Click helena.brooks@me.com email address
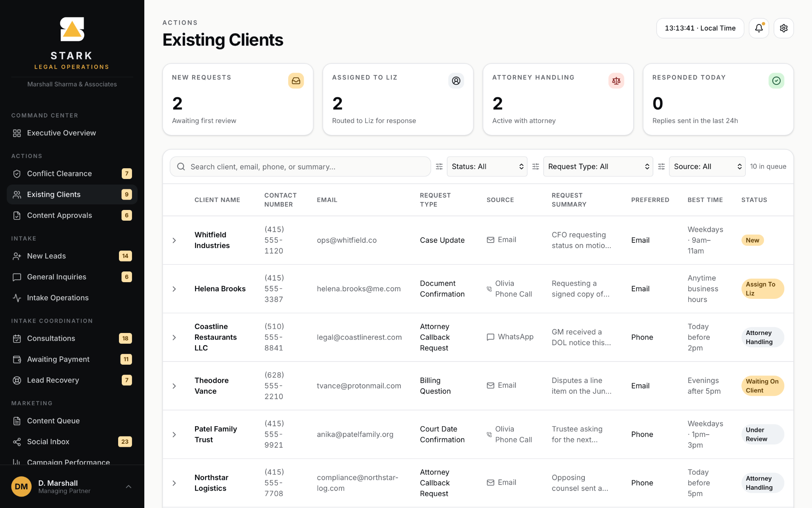The height and width of the screenshot is (508, 812). tap(359, 289)
